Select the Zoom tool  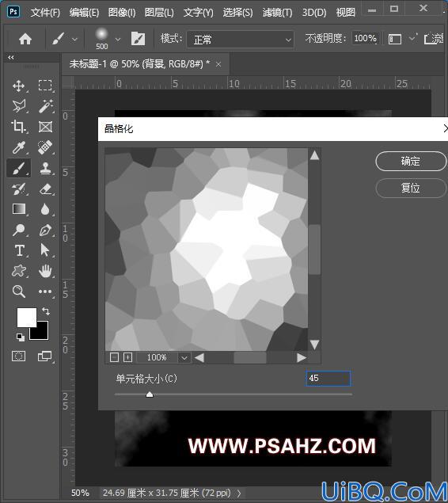[x=18, y=292]
